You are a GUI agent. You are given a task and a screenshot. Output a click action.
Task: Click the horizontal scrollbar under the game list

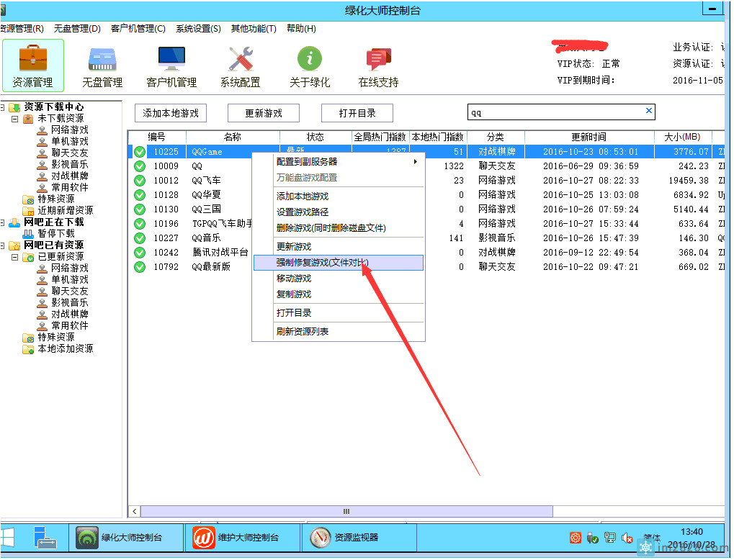click(346, 511)
